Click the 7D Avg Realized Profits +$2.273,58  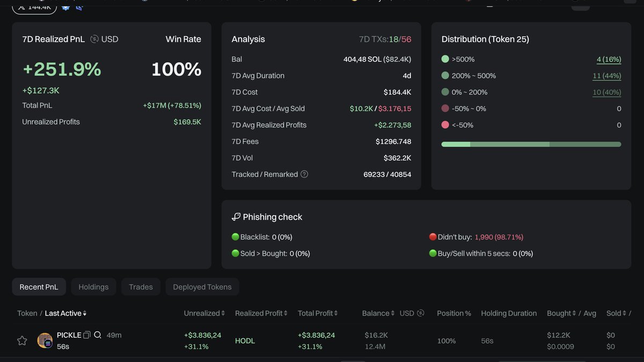point(392,125)
